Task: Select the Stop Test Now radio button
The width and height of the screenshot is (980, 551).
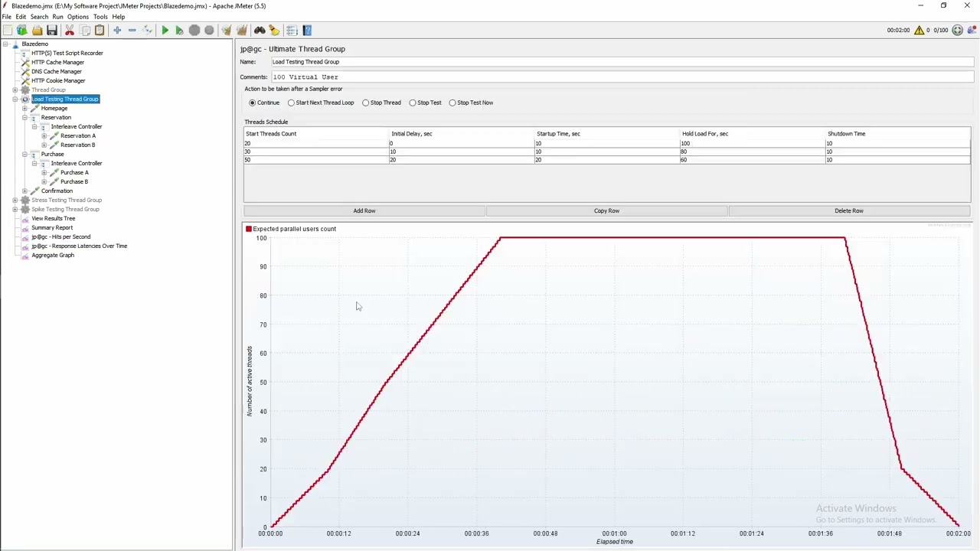Action: click(x=452, y=103)
